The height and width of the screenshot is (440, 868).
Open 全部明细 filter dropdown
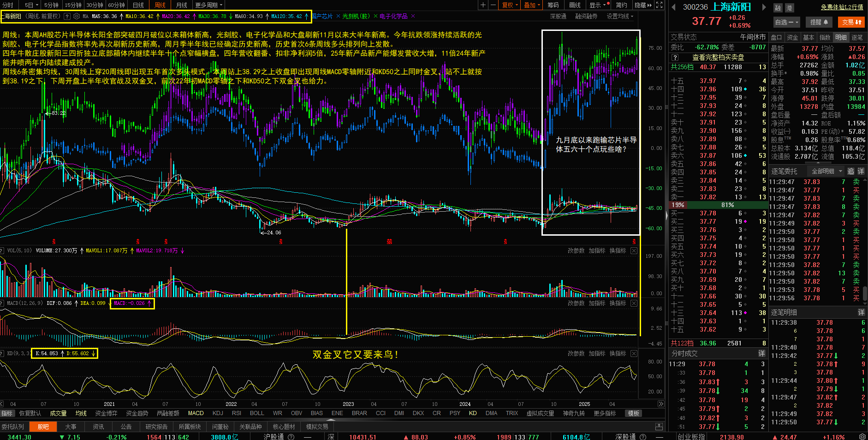(827, 171)
